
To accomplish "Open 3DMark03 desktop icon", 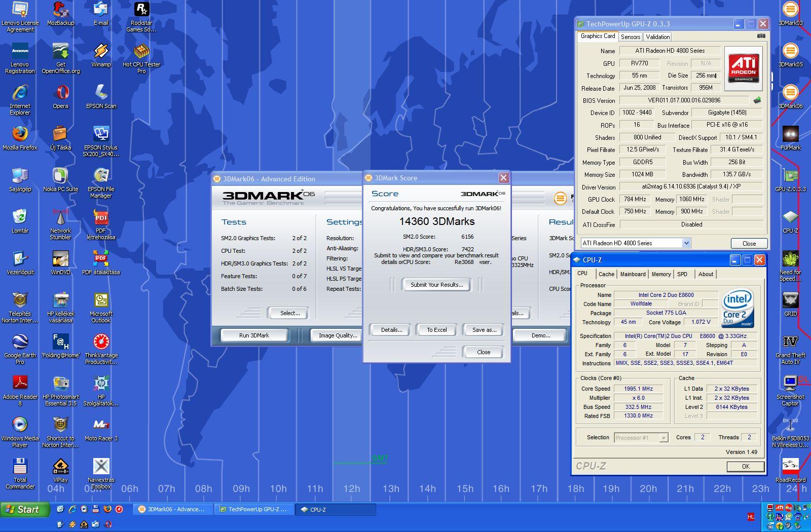I will [790, 14].
